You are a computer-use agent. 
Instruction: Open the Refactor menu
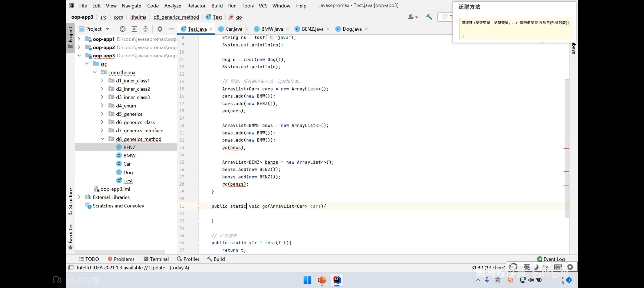click(x=196, y=6)
